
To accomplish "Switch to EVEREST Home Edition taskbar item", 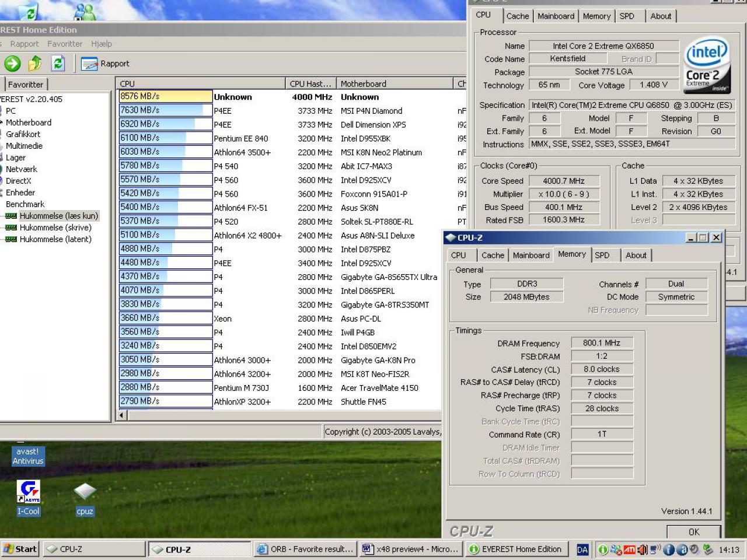I will (516, 549).
